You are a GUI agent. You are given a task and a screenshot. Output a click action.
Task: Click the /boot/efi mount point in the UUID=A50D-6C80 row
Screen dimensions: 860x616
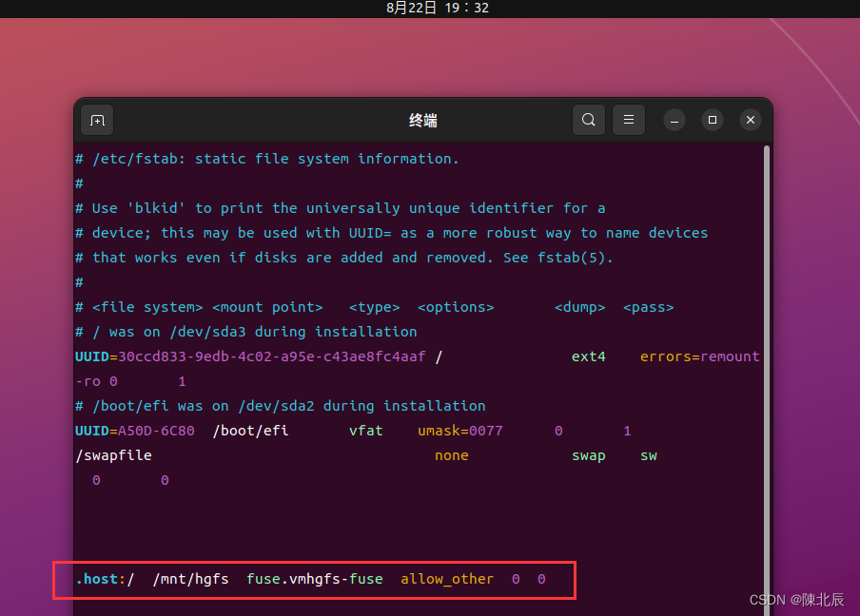coord(250,431)
